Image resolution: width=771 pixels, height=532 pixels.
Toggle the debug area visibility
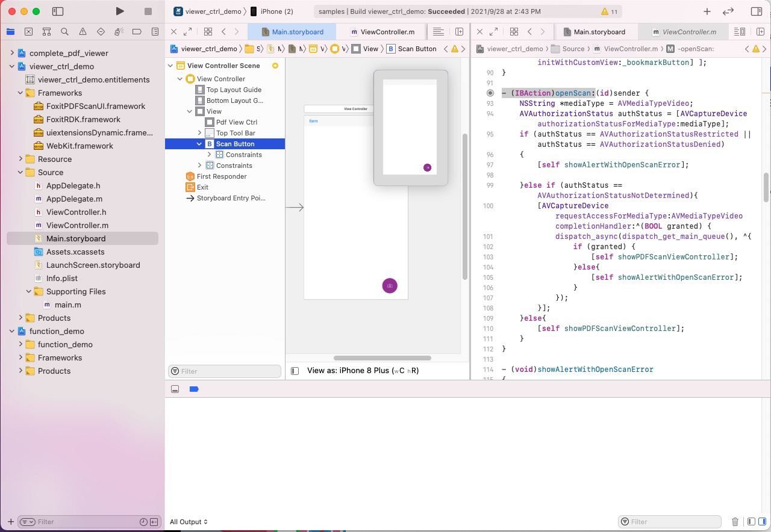tap(175, 389)
